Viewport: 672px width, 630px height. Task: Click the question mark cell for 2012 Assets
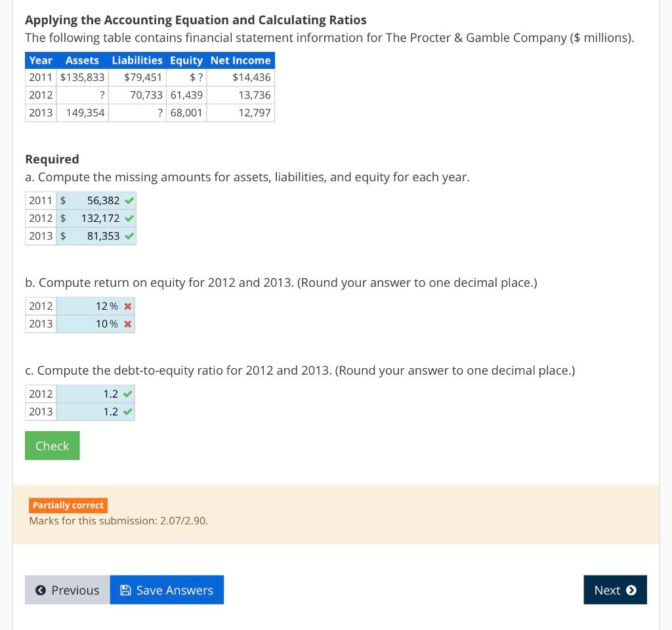click(82, 95)
